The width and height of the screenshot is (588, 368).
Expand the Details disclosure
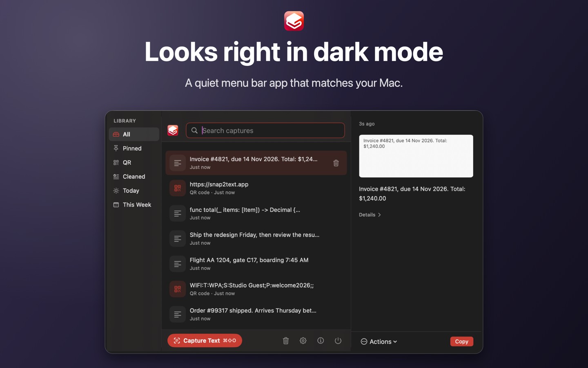pos(370,215)
